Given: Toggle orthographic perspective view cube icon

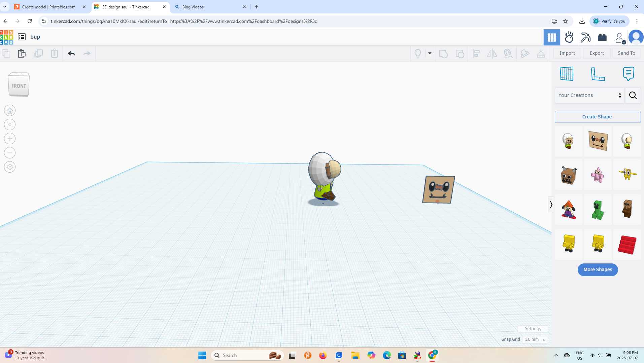Looking at the screenshot, I should pyautogui.click(x=10, y=167).
